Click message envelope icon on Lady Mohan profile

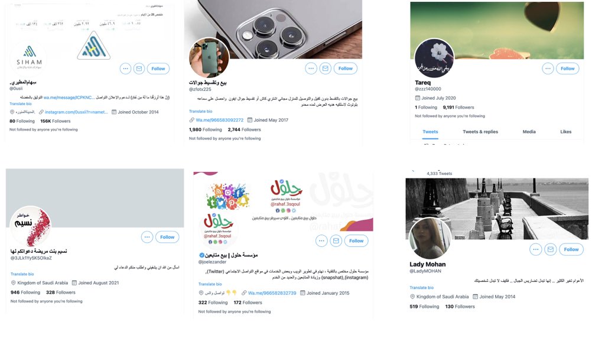pyautogui.click(x=551, y=249)
